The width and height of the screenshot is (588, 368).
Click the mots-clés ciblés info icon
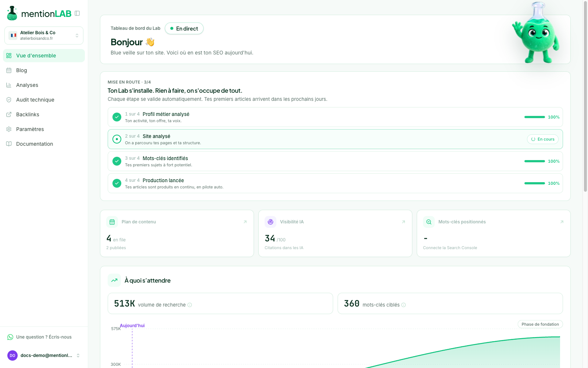point(404,305)
